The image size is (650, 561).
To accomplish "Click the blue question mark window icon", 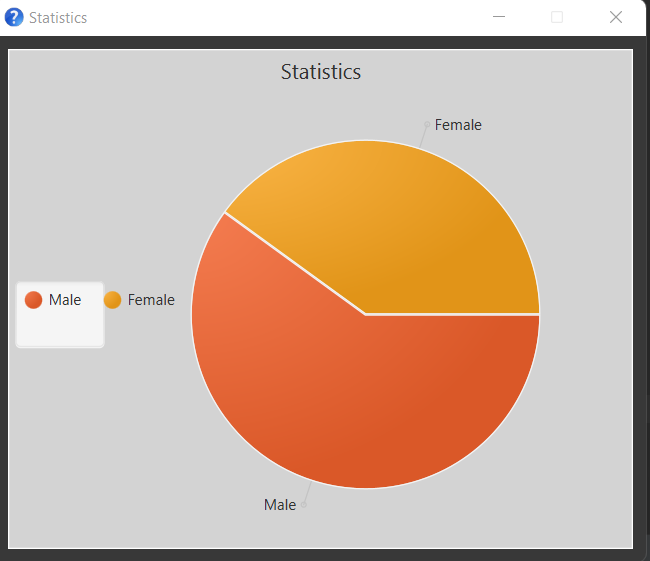I will [14, 17].
